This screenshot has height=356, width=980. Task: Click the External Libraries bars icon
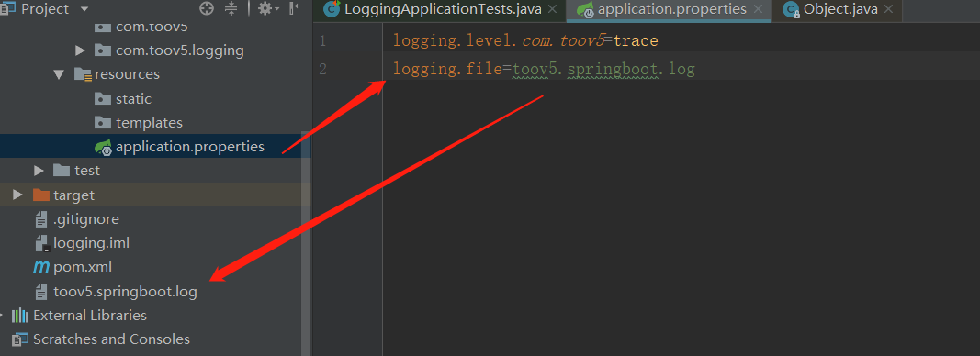coord(20,316)
